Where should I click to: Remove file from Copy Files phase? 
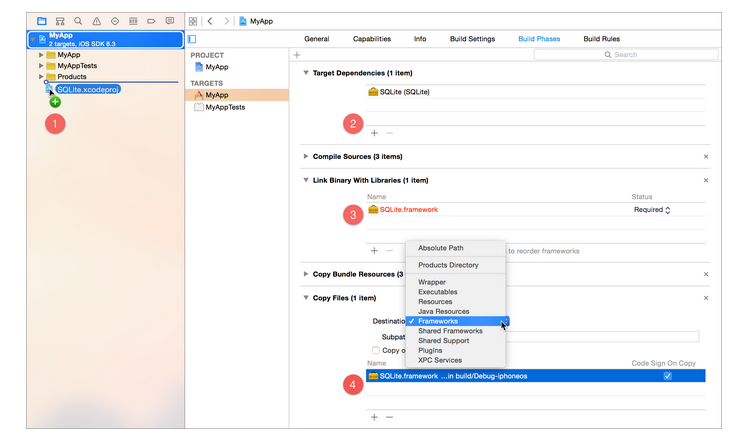coord(389,417)
